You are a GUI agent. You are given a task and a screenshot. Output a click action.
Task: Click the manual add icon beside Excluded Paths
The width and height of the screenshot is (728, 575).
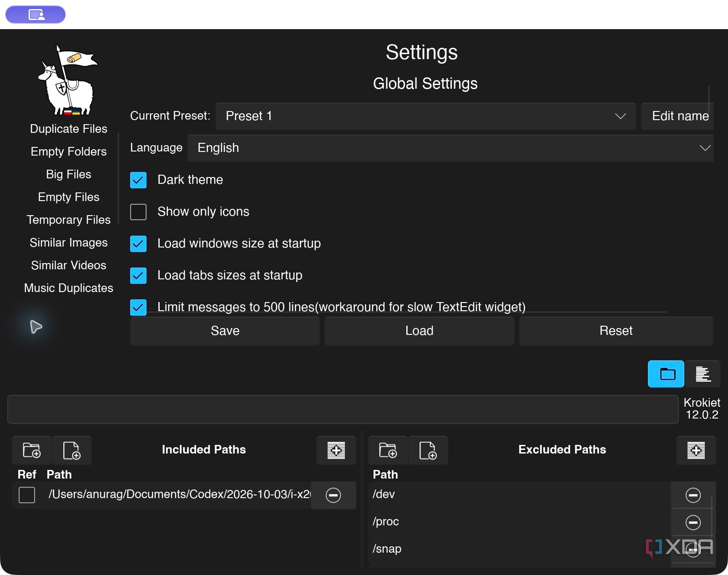coord(696,450)
